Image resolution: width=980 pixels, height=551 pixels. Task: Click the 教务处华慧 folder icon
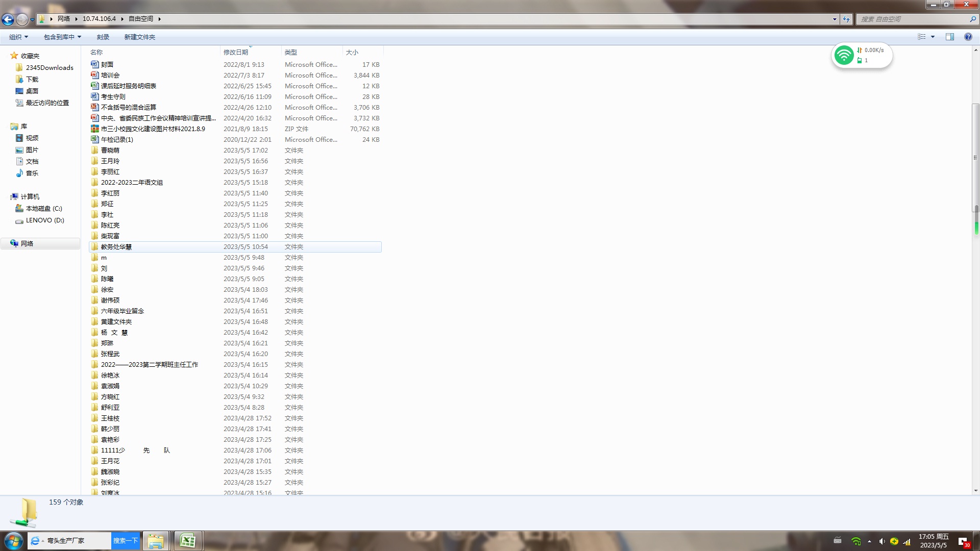click(94, 246)
